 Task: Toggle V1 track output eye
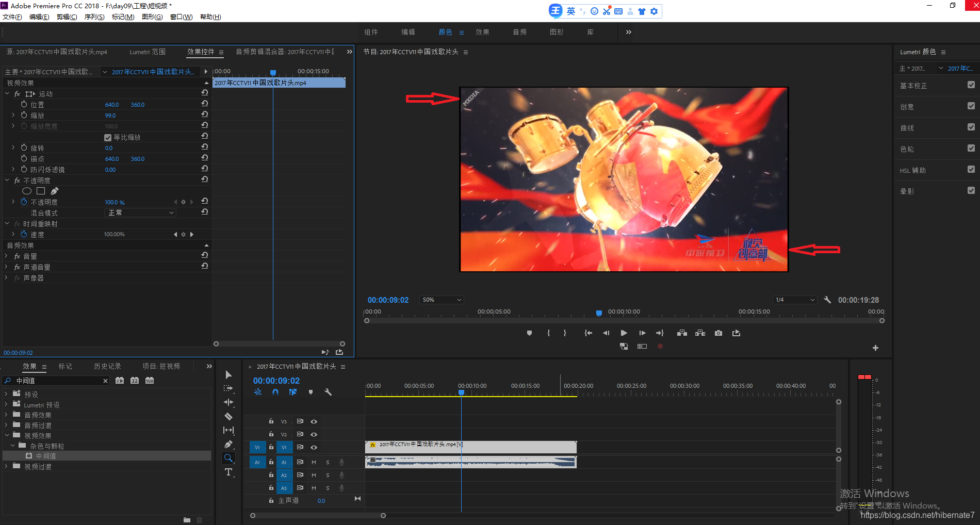(314, 448)
